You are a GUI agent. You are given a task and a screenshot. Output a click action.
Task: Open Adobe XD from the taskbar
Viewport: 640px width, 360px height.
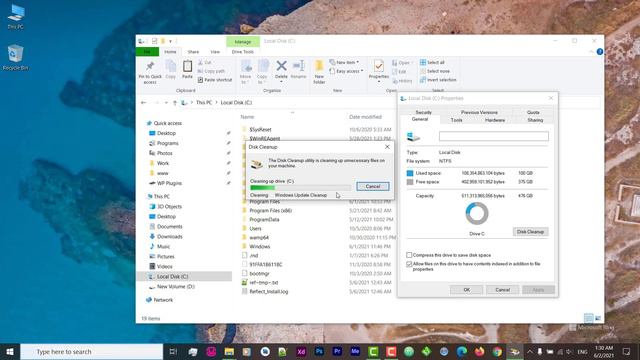[x=301, y=351]
